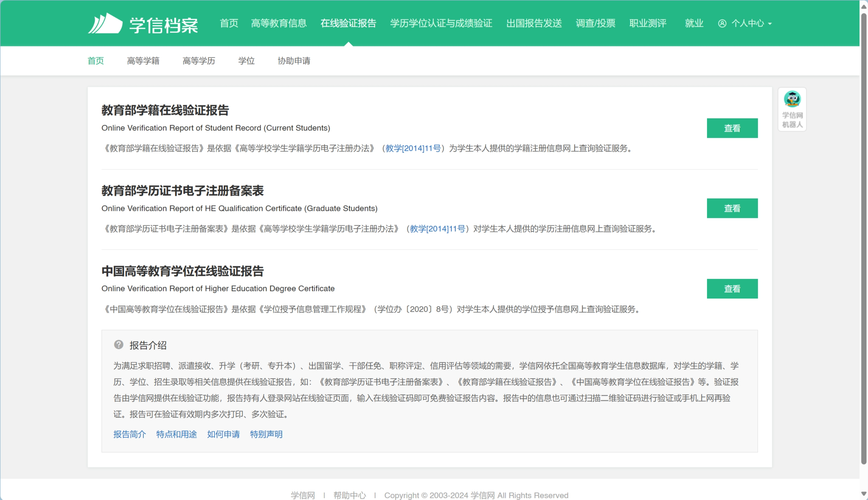Click the scrollbar down arrow

pyautogui.click(x=864, y=494)
